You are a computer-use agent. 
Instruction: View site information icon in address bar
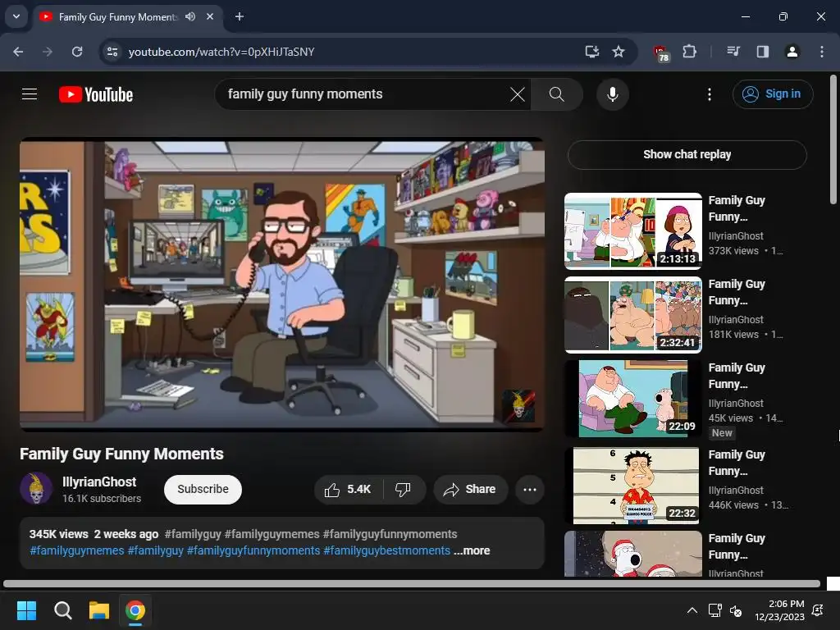(x=112, y=52)
